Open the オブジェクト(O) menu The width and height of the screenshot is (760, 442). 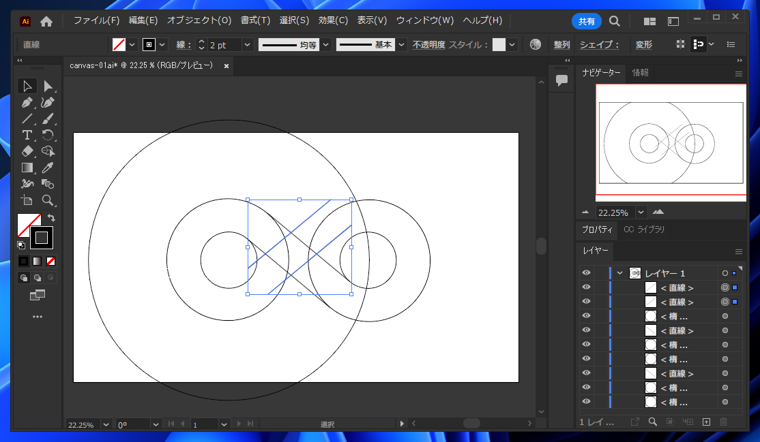tap(199, 20)
